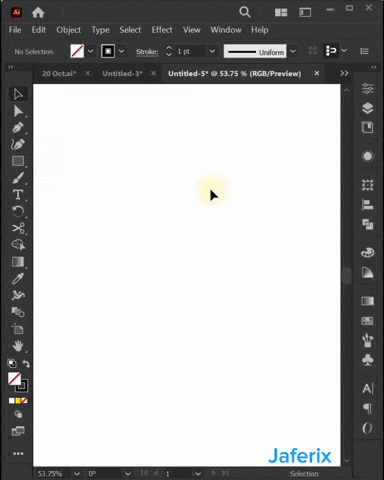Open the File menu
384x480 pixels.
[15, 30]
